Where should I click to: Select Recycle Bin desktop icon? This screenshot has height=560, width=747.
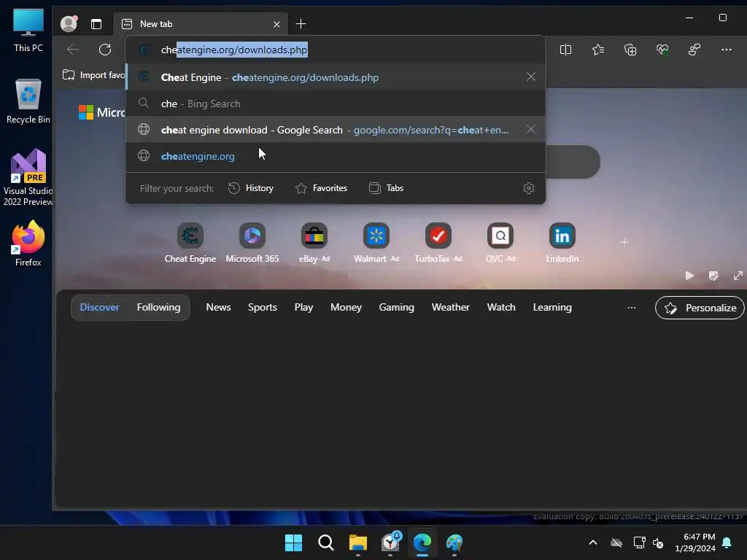pyautogui.click(x=28, y=102)
